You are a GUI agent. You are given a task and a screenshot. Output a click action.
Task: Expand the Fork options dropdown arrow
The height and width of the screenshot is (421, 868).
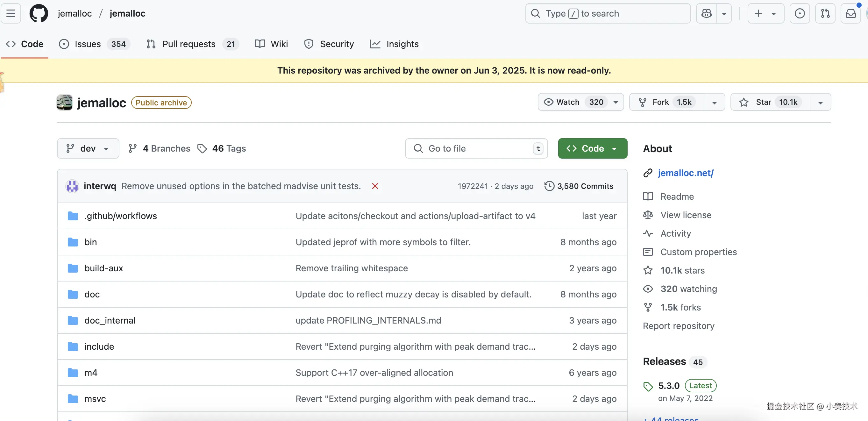(714, 103)
